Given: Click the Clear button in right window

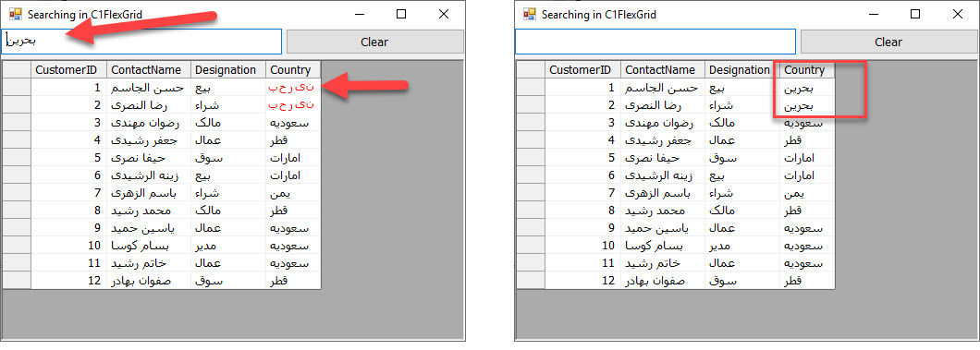Looking at the screenshot, I should click(888, 42).
